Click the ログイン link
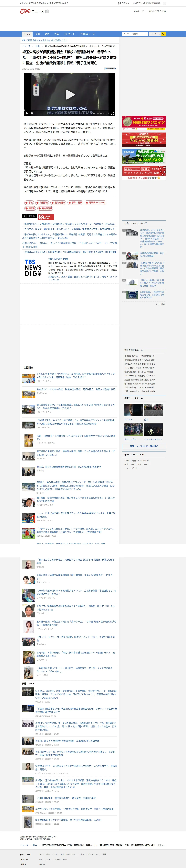The width and height of the screenshot is (186, 868). coord(126,3)
